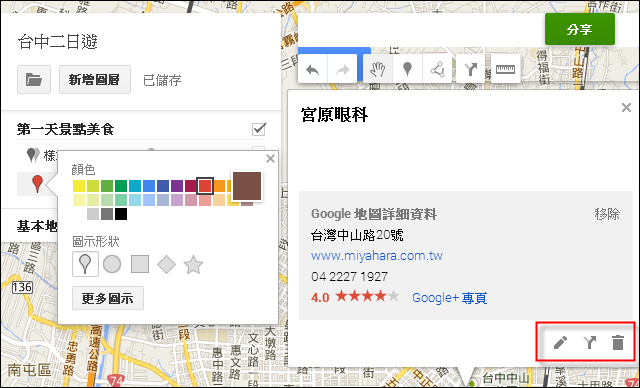The image size is (640, 388).
Task: Pick the light gray swatch
Action: [x=93, y=214]
